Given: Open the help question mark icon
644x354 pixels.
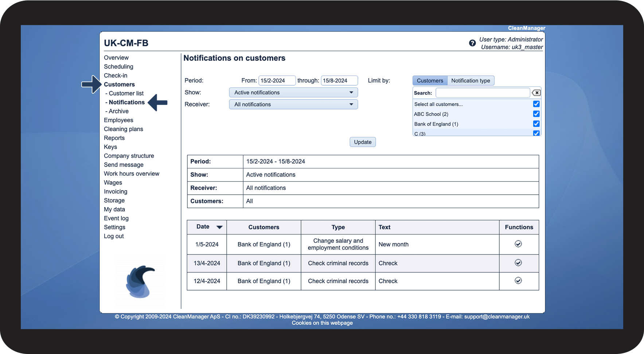Looking at the screenshot, I should 472,43.
